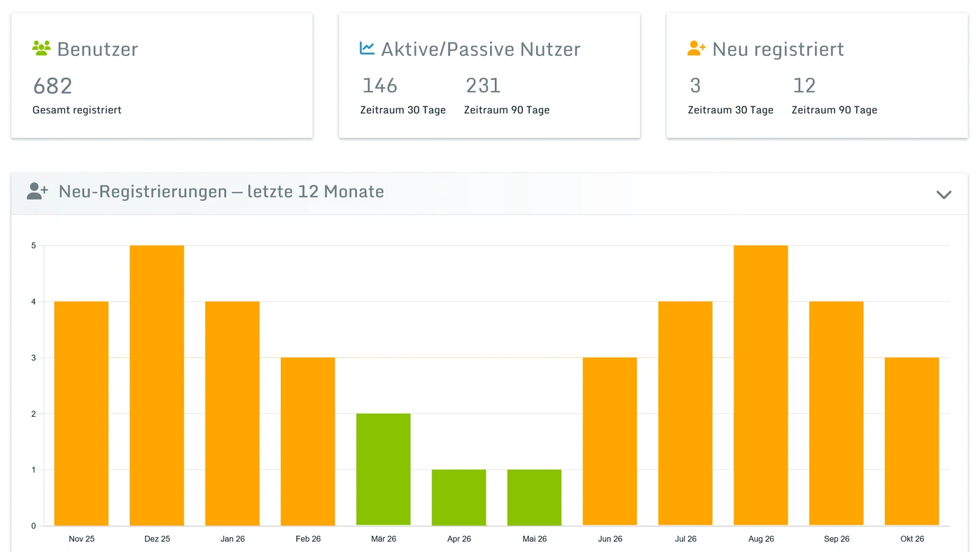Click the Neu-Registrierungen — letzte 12 Monate heading
980x552 pixels.
[x=221, y=191]
